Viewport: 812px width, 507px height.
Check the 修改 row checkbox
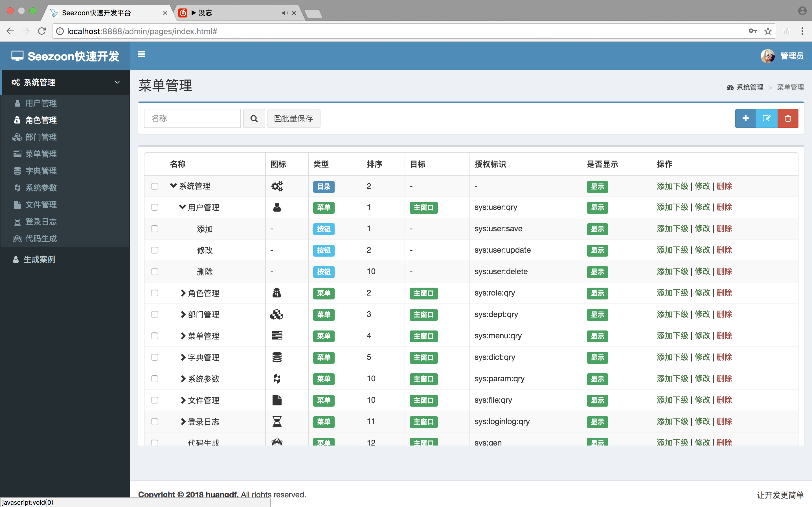[154, 250]
